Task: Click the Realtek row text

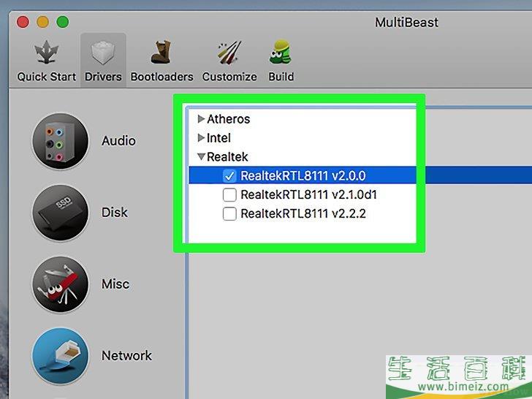Action: click(x=227, y=157)
